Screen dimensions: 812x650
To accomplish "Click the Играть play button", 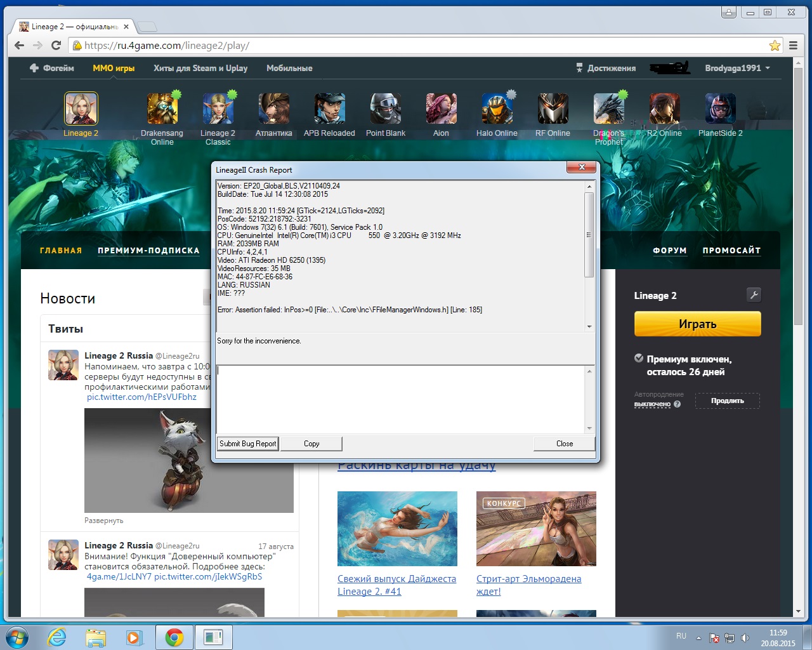I will [x=698, y=324].
